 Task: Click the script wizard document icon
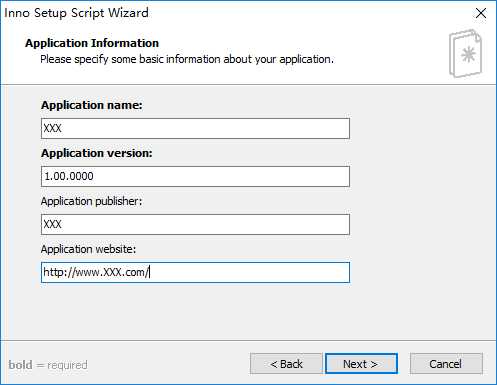click(x=465, y=54)
